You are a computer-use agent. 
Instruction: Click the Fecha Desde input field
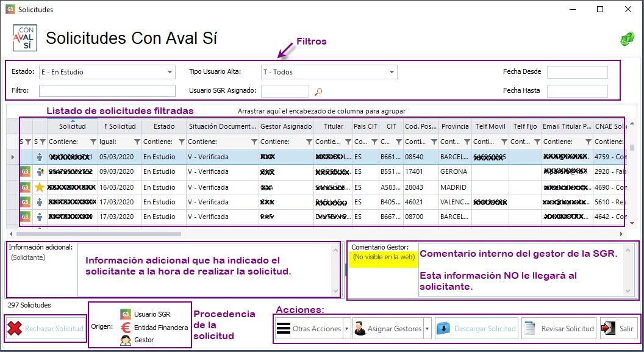pyautogui.click(x=578, y=72)
